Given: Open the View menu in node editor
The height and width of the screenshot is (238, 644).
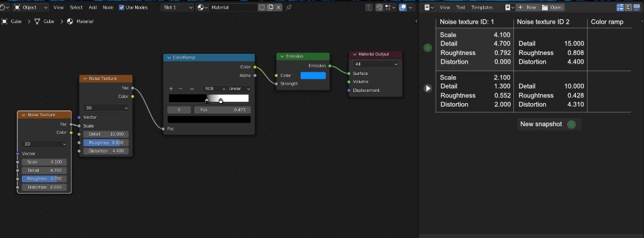Looking at the screenshot, I should click(58, 7).
